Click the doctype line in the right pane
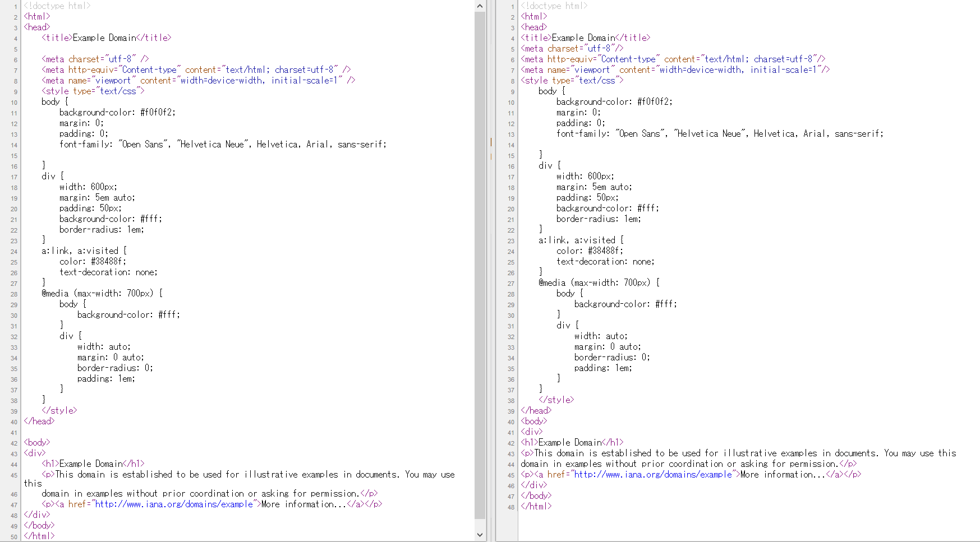980x542 pixels. click(554, 6)
